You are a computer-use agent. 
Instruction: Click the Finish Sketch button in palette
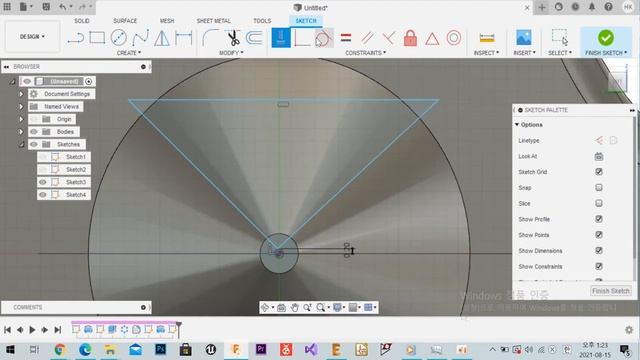pyautogui.click(x=611, y=291)
